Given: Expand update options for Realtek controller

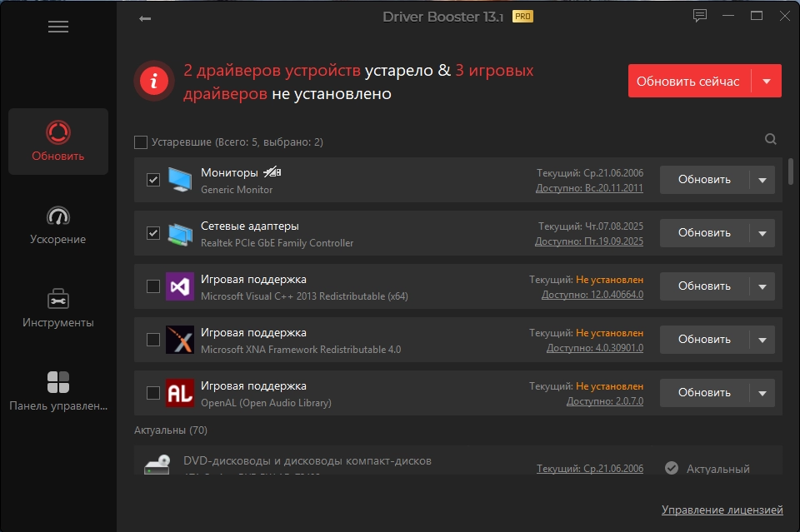Looking at the screenshot, I should 762,233.
